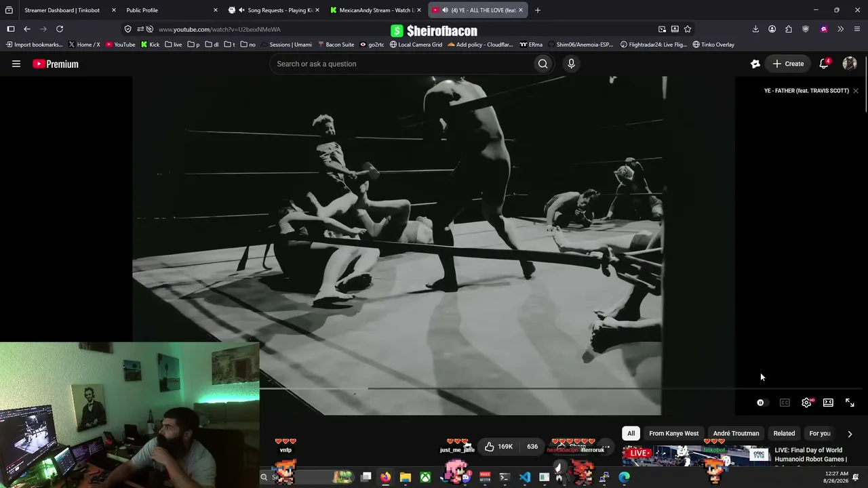Open Firefox from the taskbar
Image resolution: width=868 pixels, height=488 pixels.
[x=385, y=477]
